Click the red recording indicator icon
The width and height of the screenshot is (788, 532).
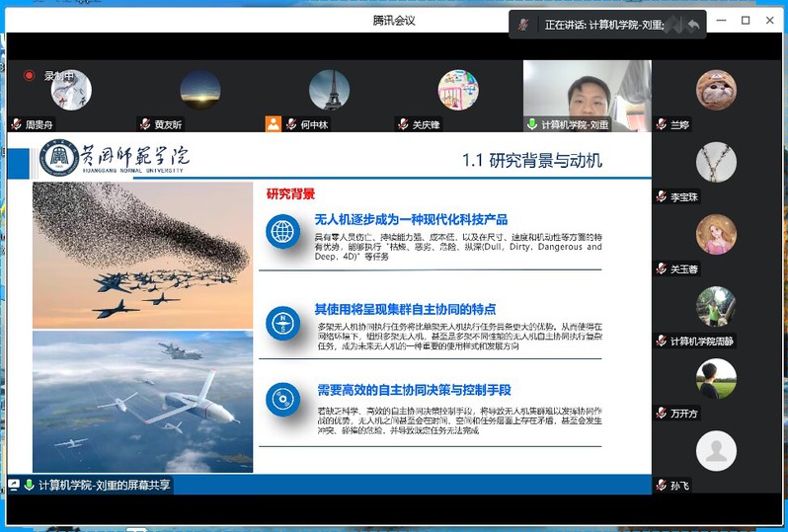click(x=30, y=75)
